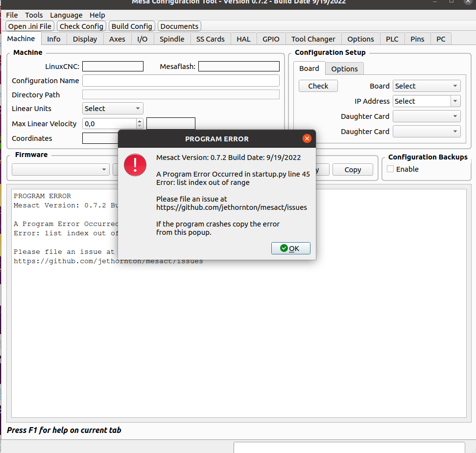476x453 pixels.
Task: Click the GitHub issues URL in dialog
Action: pos(232,207)
